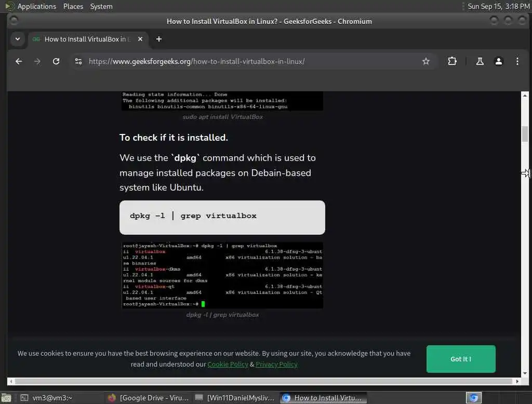Viewport: 532px width, 404px height.
Task: Click the window menu button in title bar
Action: click(x=14, y=21)
